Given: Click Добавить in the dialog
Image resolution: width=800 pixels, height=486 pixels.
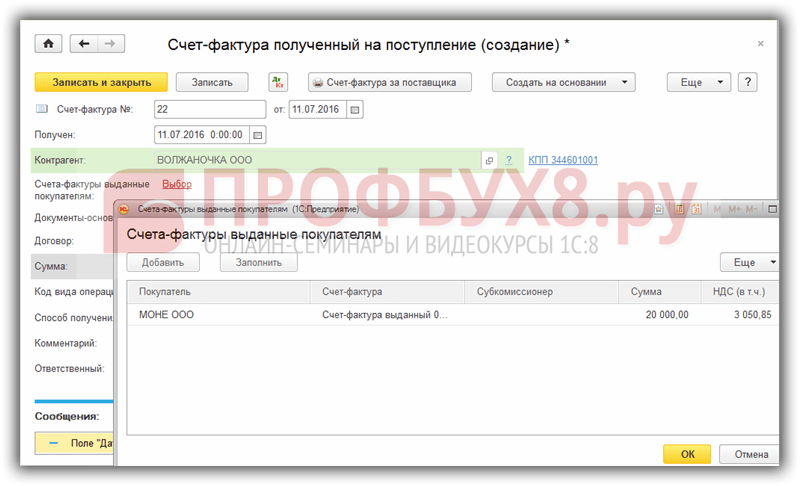Looking at the screenshot, I should (163, 262).
